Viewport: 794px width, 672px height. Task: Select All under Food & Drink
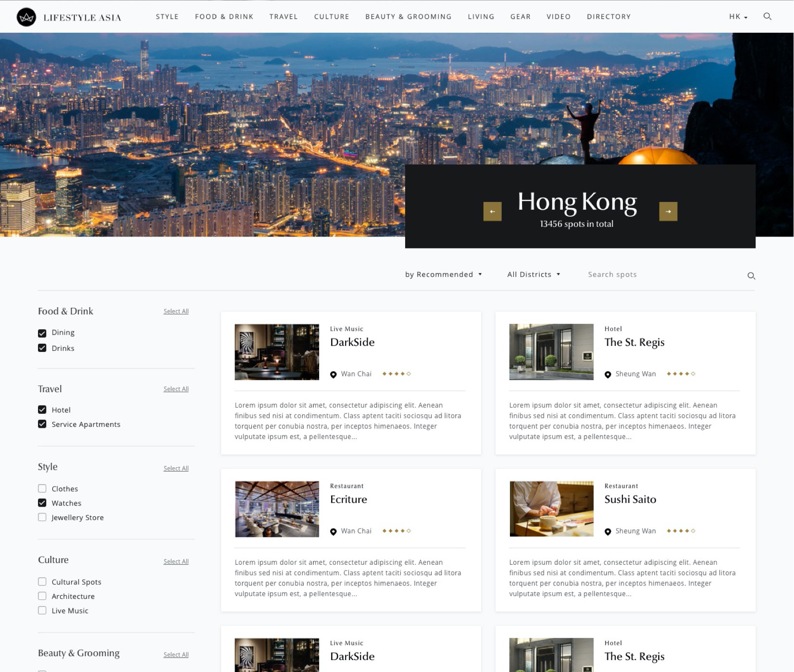(x=176, y=311)
